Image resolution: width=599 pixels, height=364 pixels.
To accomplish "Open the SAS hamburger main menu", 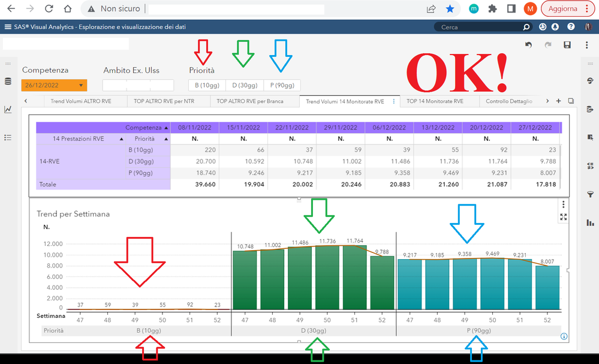I will pyautogui.click(x=8, y=27).
